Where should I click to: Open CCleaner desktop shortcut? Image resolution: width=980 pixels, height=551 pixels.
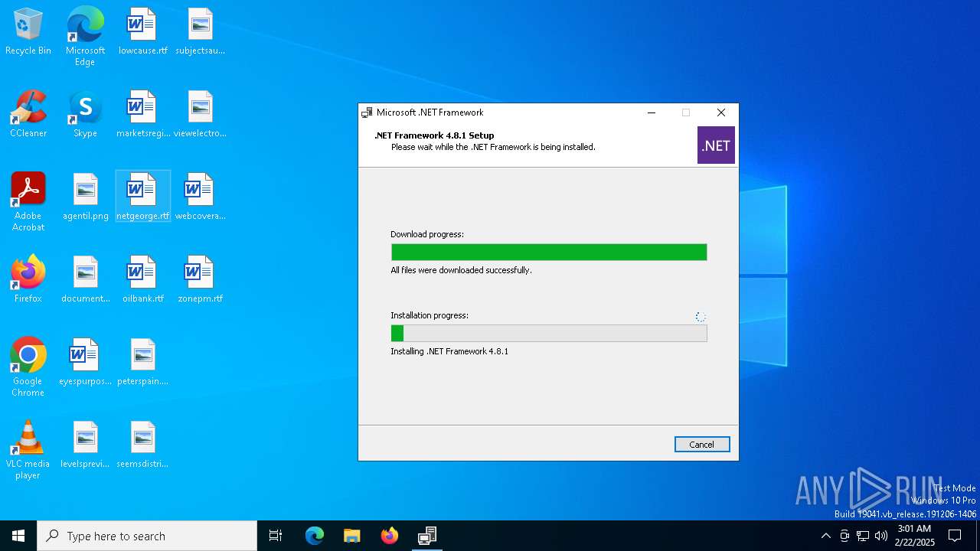click(28, 115)
